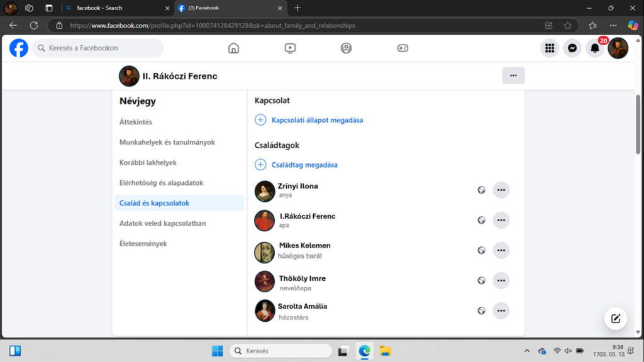
Task: Click Keresés a Facebookon search field
Action: pos(98,48)
